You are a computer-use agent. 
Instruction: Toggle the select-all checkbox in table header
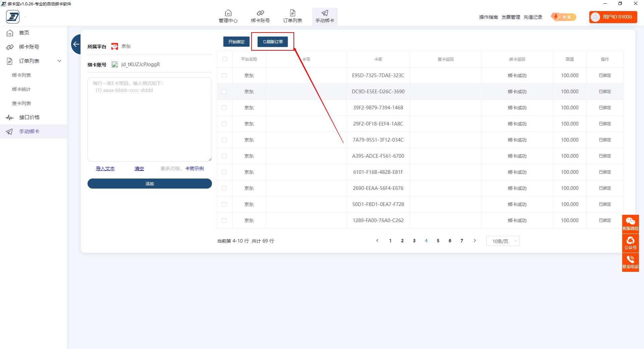[x=225, y=59]
